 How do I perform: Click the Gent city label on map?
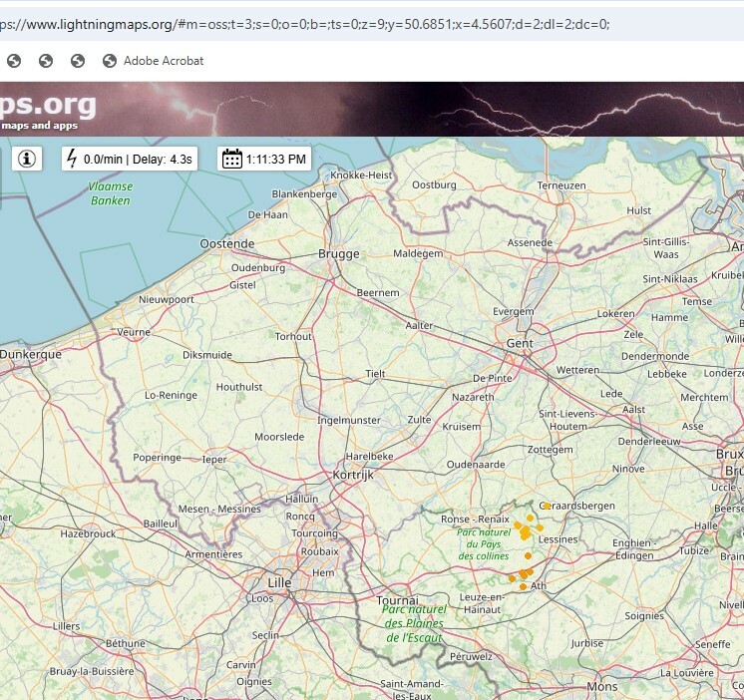click(x=519, y=343)
